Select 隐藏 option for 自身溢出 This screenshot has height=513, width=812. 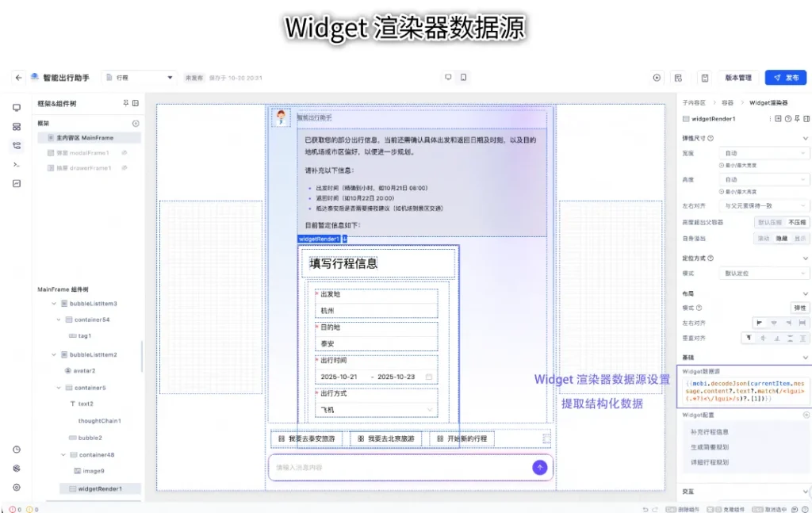click(x=782, y=238)
